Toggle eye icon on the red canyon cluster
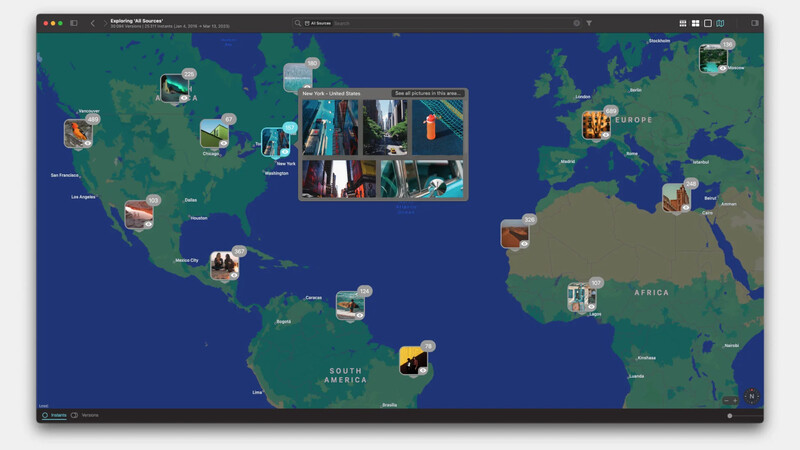The width and height of the screenshot is (800, 450). [148, 224]
